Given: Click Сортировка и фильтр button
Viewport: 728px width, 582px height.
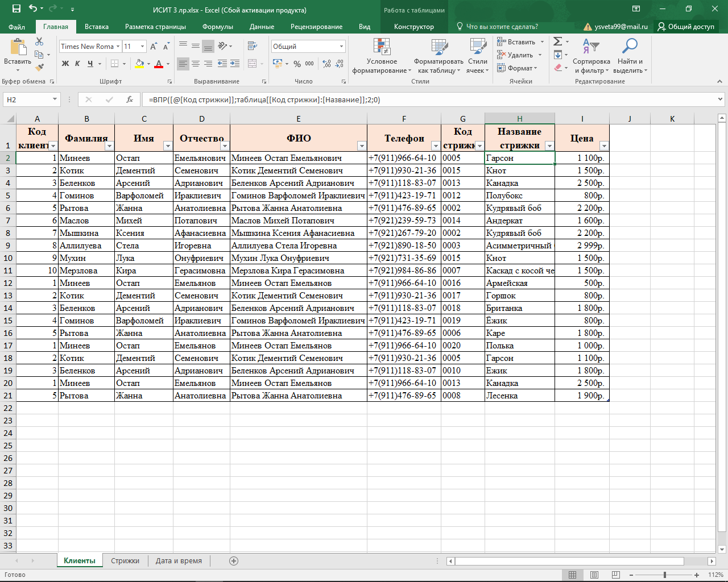Looking at the screenshot, I should click(591, 56).
